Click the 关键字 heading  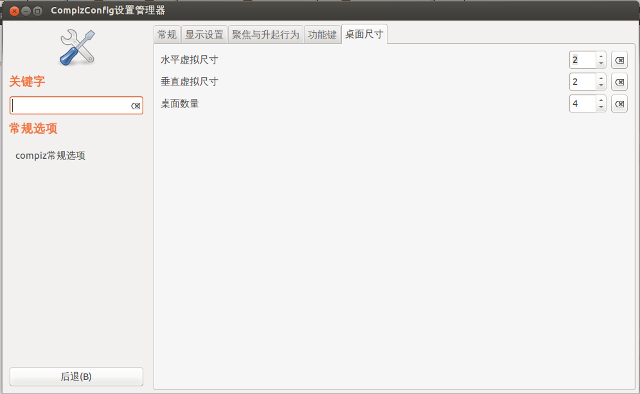[27, 81]
